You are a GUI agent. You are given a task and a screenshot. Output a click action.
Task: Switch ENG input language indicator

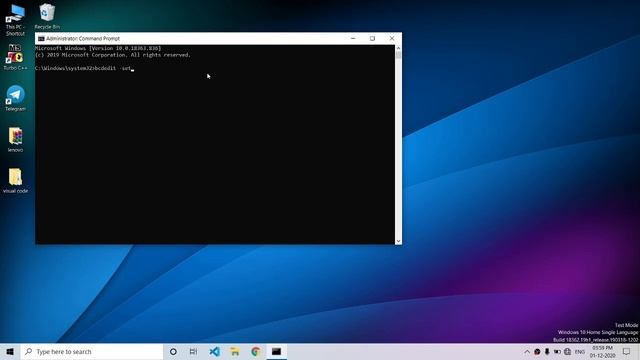point(580,352)
